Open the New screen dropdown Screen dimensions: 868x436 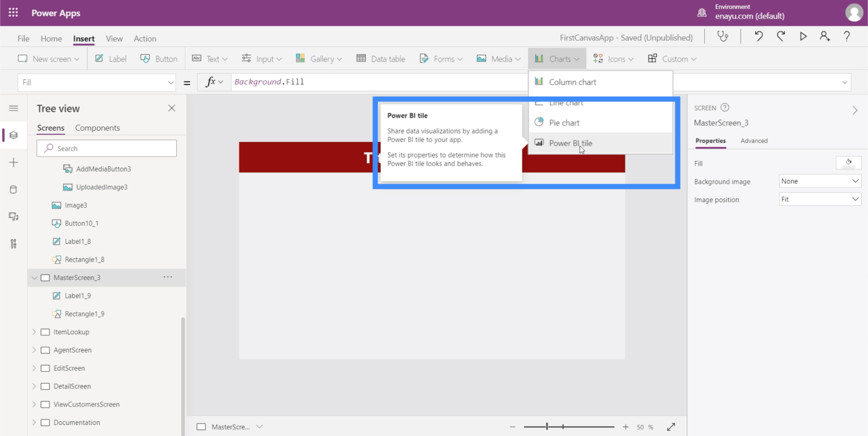[49, 59]
